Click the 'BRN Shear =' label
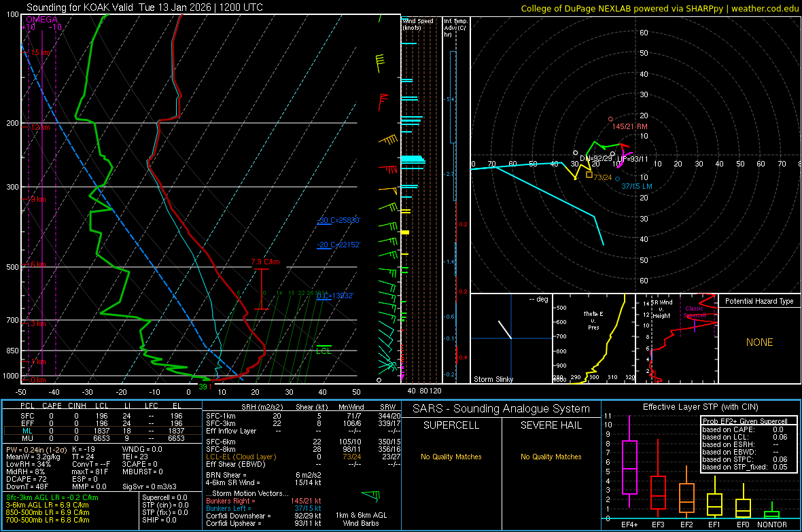The height and width of the screenshot is (532, 802). click(226, 475)
